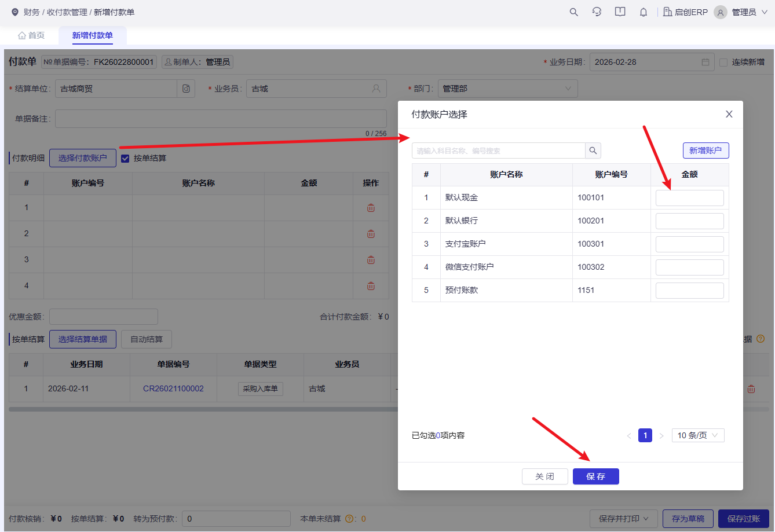This screenshot has width=775, height=532.
Task: Click the 选择付款账户 button
Action: (83, 158)
